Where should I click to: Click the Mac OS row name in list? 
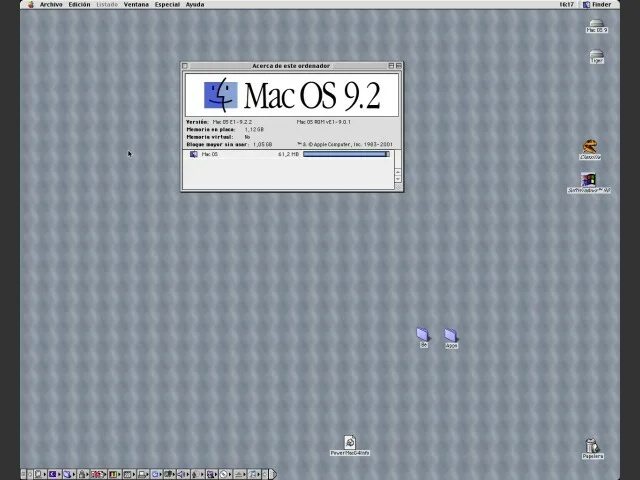coord(209,154)
